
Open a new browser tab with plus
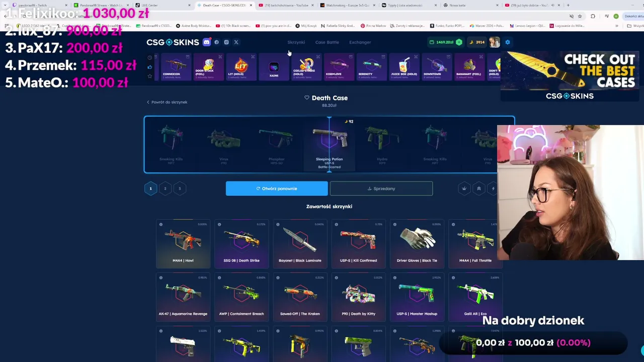569,5
